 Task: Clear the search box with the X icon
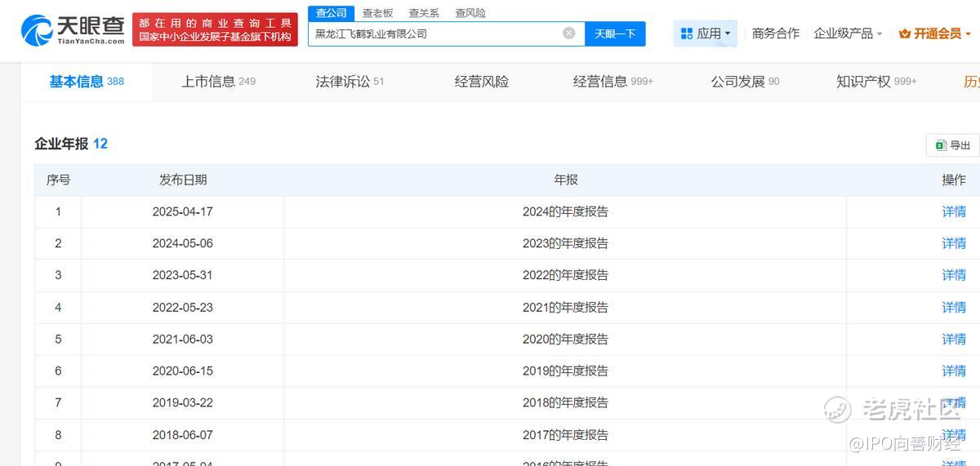click(x=569, y=33)
